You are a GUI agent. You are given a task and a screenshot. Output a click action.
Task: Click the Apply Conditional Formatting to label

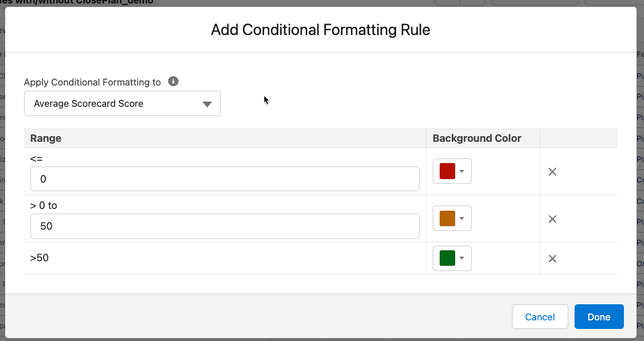[92, 82]
